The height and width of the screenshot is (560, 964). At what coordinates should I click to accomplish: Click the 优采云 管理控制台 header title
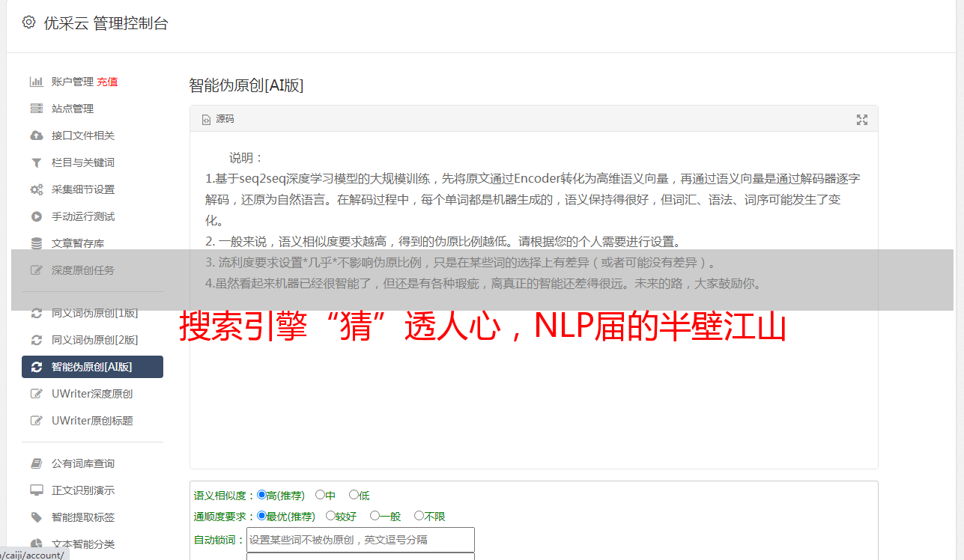(x=106, y=23)
